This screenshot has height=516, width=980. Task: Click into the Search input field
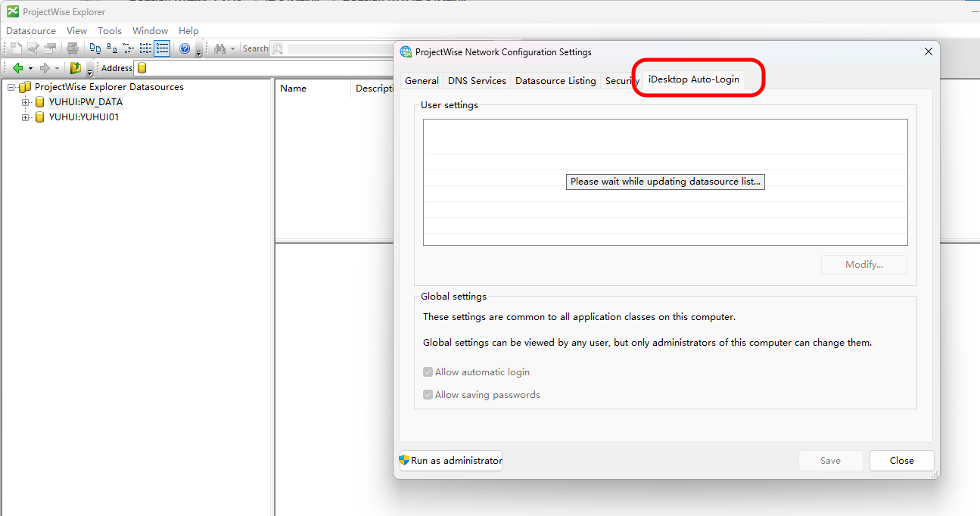341,48
